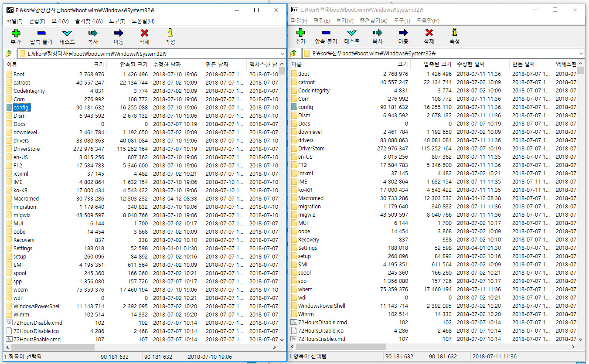Select WindowsPowerShell folder icon in left window
This screenshot has height=364, width=589.
(x=9, y=306)
